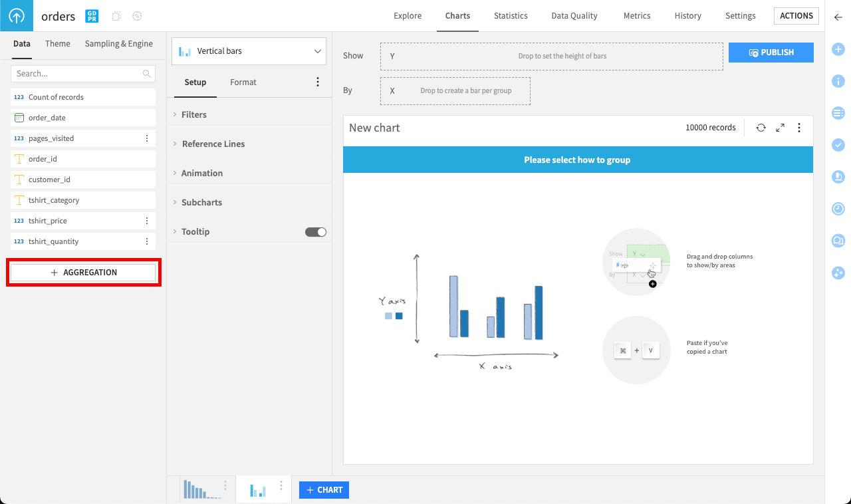The image size is (851, 504).
Task: Expand chart to fullscreen
Action: (780, 128)
